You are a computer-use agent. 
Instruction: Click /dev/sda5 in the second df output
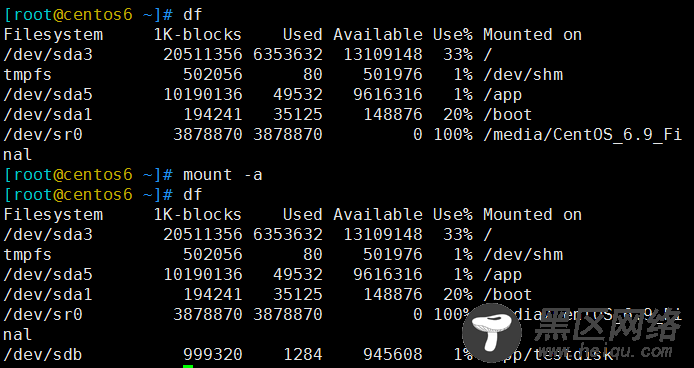(x=48, y=275)
